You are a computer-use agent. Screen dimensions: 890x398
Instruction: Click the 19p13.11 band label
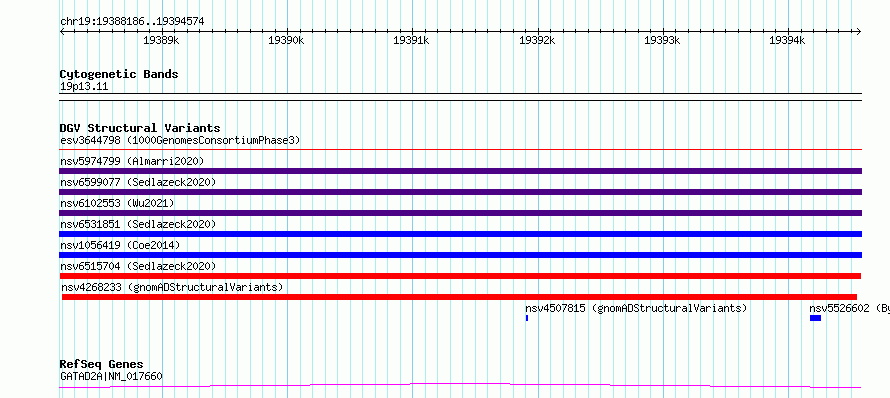(84, 87)
